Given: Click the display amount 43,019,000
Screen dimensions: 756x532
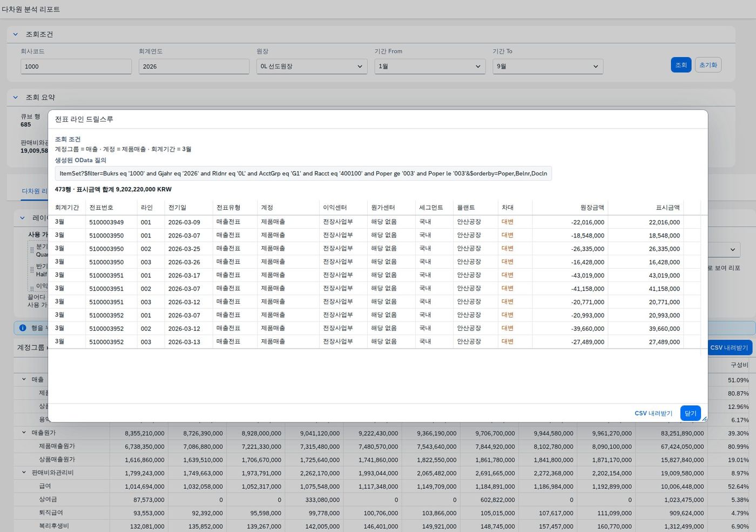Looking at the screenshot, I should [664, 275].
